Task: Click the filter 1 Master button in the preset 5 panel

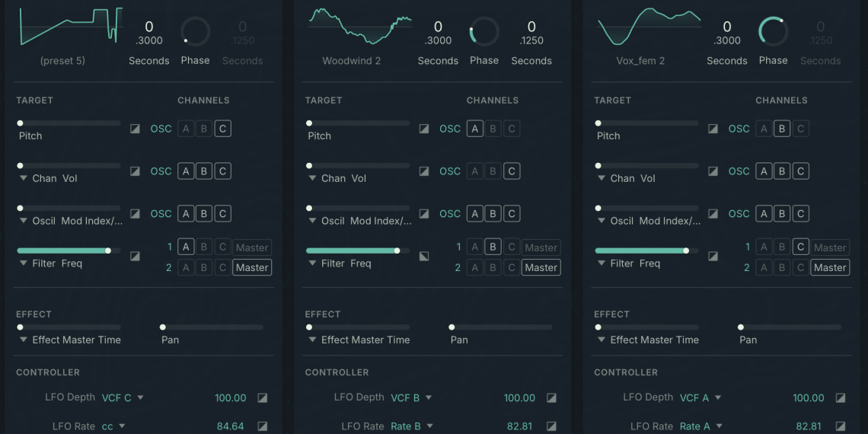Action: 252,247
